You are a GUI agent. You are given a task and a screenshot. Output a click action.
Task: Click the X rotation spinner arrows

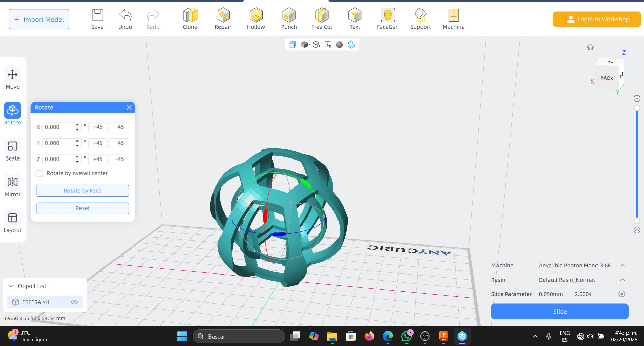tap(77, 127)
